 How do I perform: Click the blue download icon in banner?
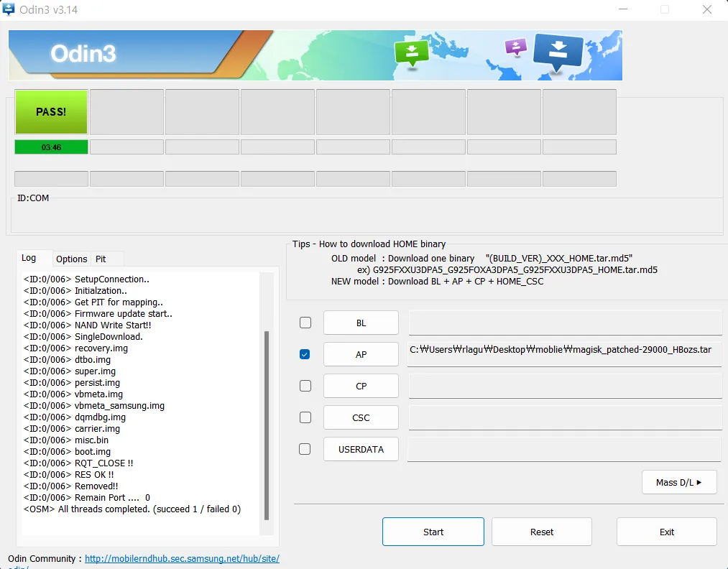pyautogui.click(x=558, y=52)
